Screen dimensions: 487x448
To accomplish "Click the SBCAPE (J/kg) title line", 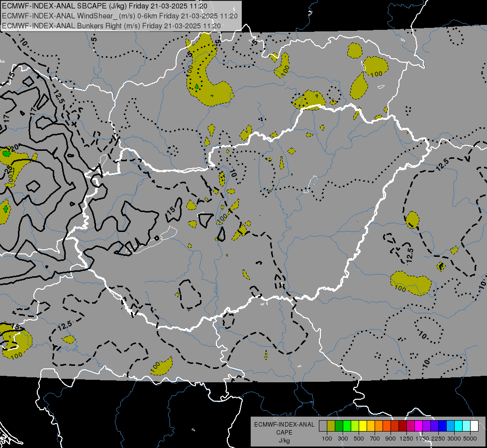I will [104, 6].
